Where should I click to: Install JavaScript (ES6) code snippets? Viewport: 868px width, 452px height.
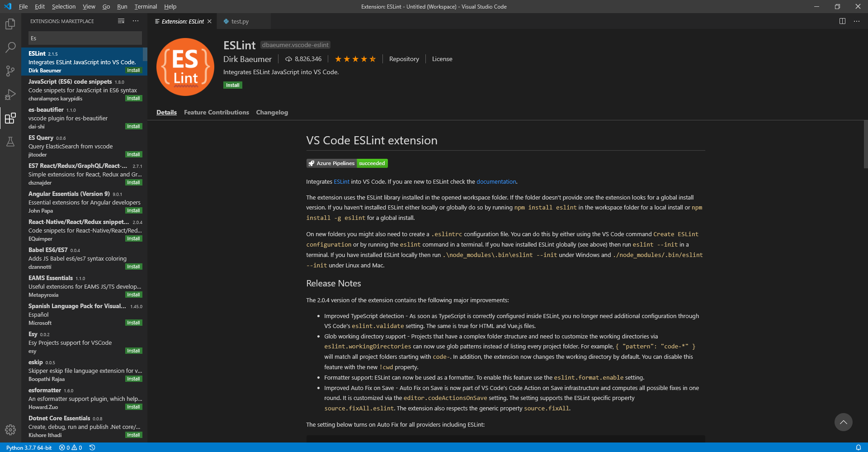[133, 98]
